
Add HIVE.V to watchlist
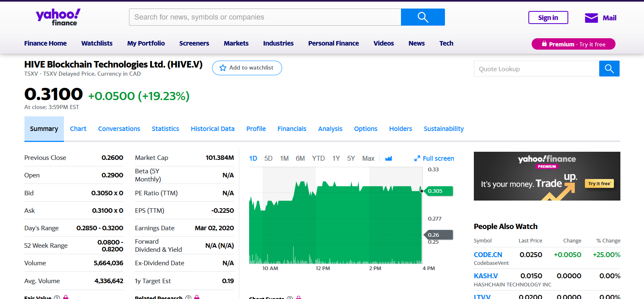pyautogui.click(x=247, y=68)
